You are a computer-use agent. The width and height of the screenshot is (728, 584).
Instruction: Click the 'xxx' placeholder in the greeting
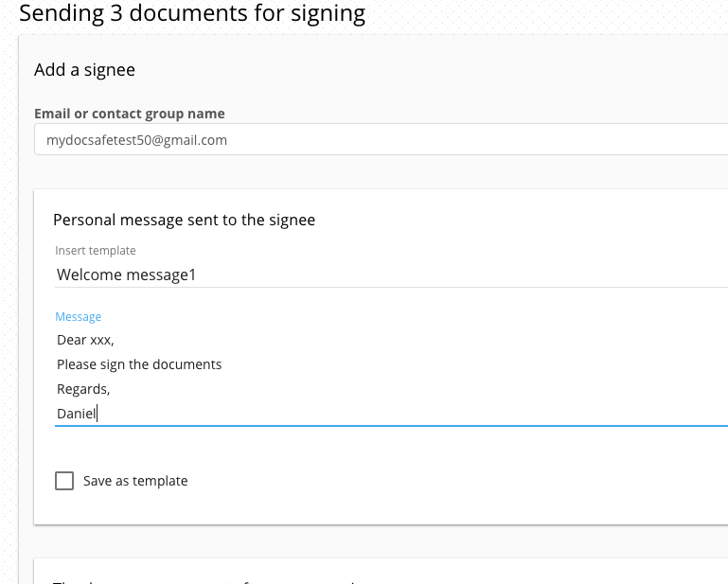100,341
